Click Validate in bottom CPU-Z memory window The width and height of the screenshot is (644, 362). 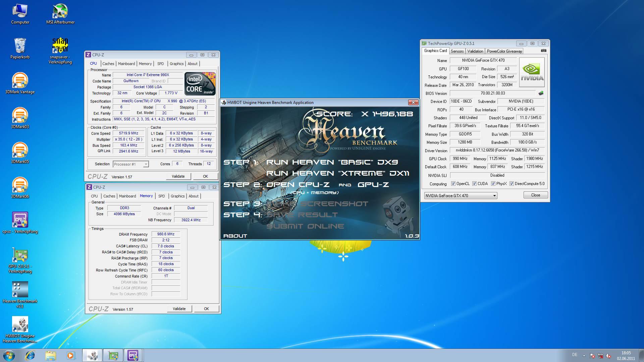tap(179, 309)
